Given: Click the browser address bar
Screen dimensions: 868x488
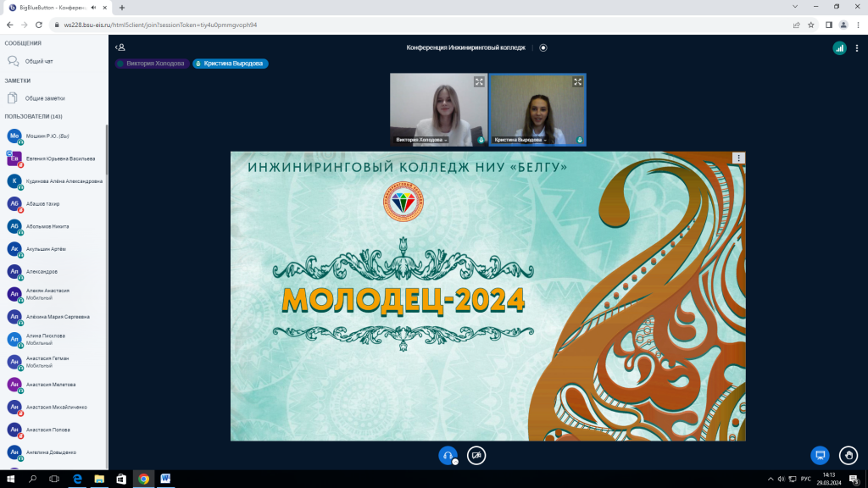Looking at the screenshot, I should pos(420,25).
